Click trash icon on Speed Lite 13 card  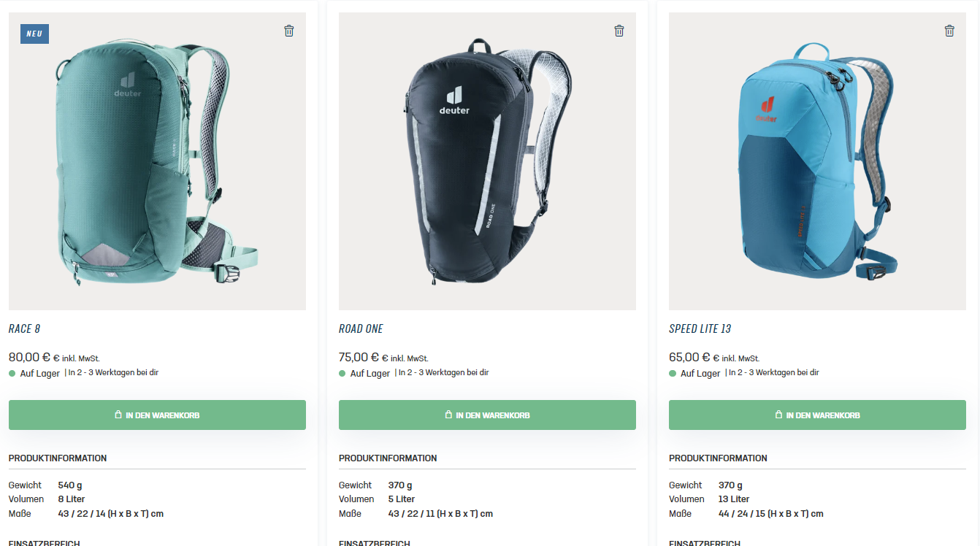[x=949, y=31]
